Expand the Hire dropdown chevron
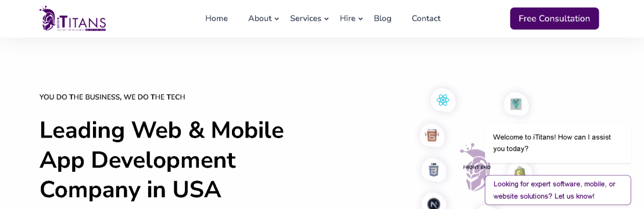Viewport: 644px width, 209px height. (x=360, y=19)
